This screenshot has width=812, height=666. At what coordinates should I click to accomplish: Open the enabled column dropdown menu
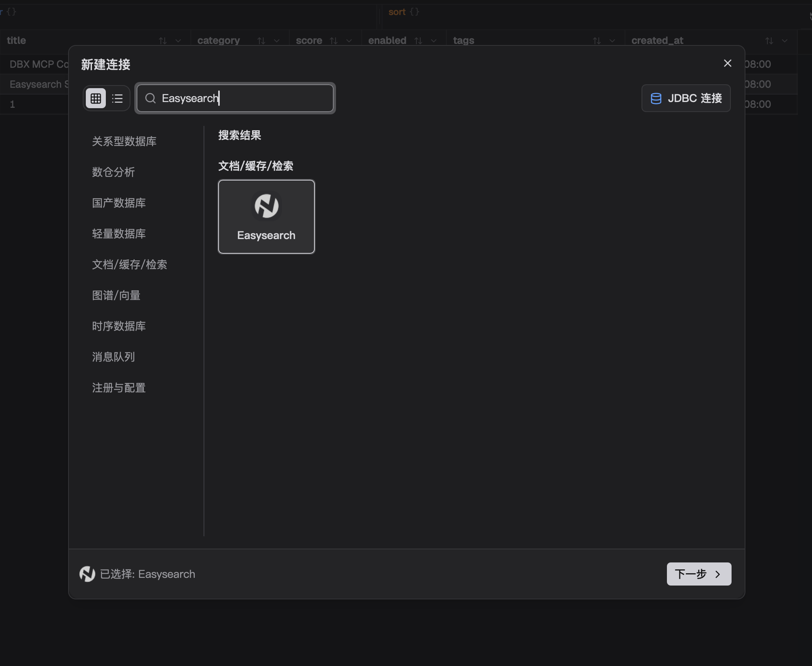pyautogui.click(x=434, y=40)
